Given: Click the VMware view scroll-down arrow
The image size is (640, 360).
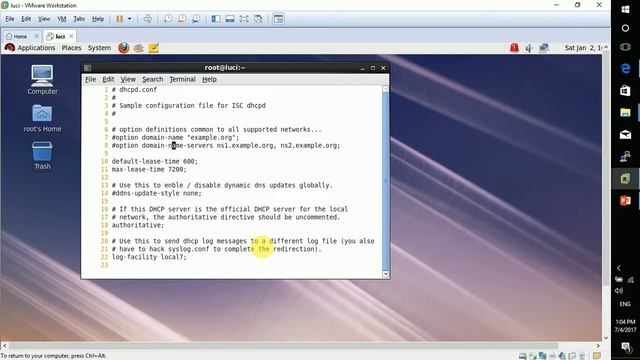Looking at the screenshot, I should click(x=606, y=338).
